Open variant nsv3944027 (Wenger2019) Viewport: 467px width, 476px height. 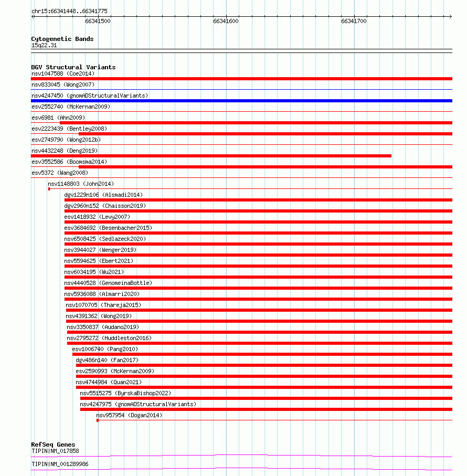pos(100,250)
